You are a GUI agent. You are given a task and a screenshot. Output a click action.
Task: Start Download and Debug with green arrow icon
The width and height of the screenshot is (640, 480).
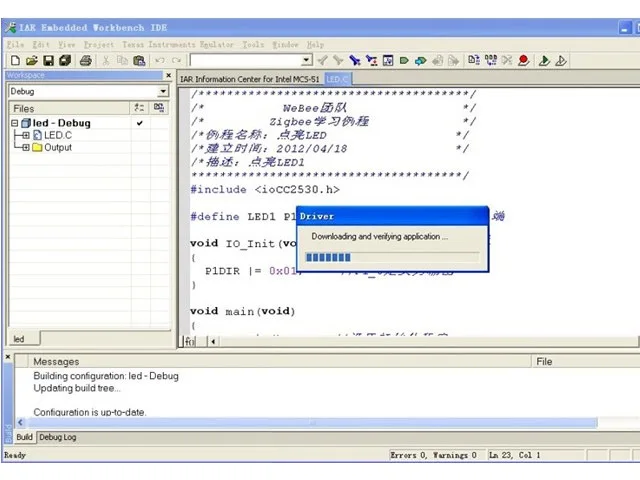pyautogui.click(x=544, y=61)
